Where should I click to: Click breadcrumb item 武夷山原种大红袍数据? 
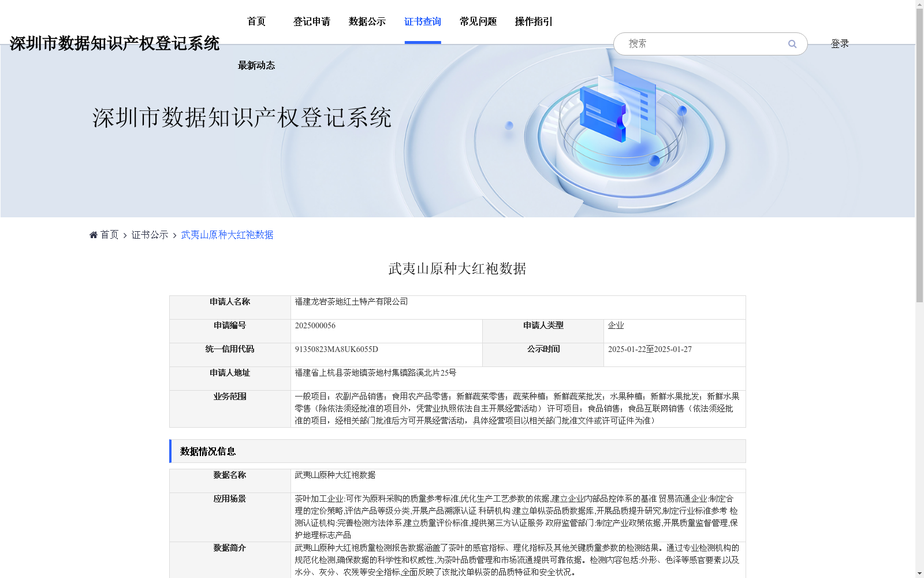[228, 235]
